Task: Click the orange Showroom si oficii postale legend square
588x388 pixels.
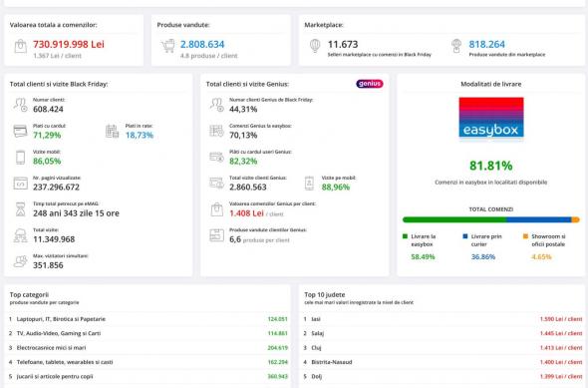Action: point(525,236)
